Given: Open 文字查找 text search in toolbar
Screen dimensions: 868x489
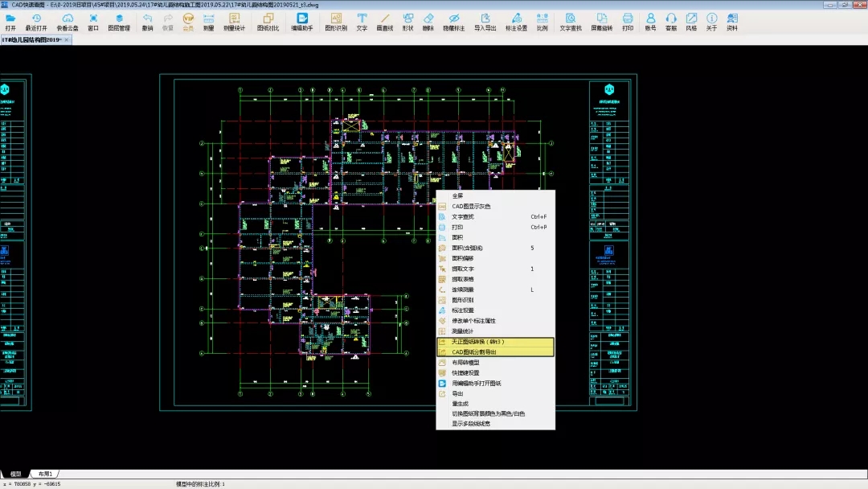Looking at the screenshot, I should click(571, 22).
